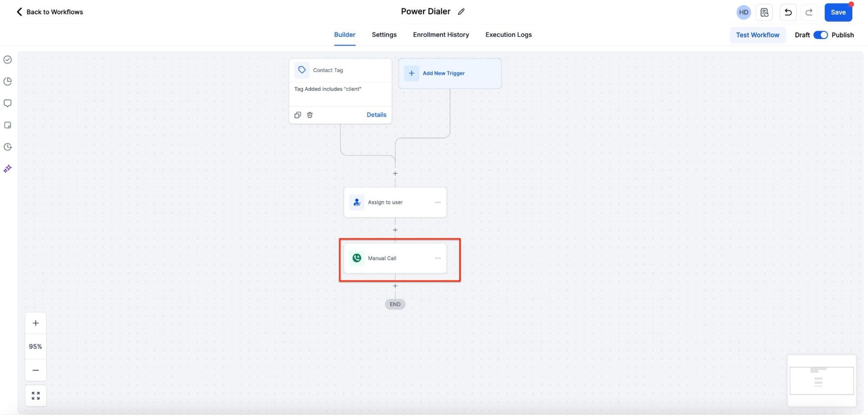Toggle the Draft/Publish switch
Viewport: 868px width, 415px height.
820,35
